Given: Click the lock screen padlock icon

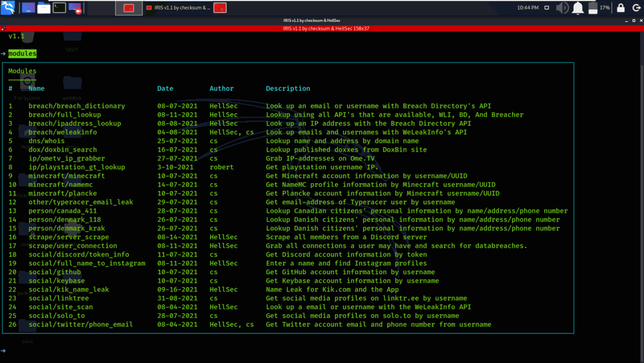Looking at the screenshot, I should tap(621, 7).
